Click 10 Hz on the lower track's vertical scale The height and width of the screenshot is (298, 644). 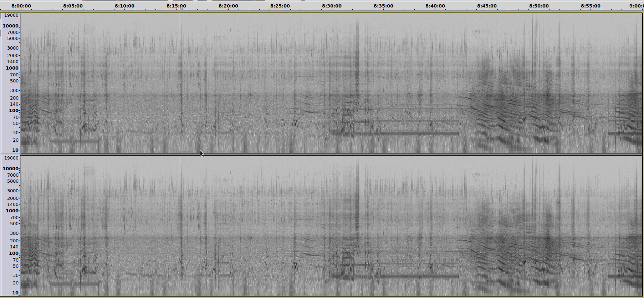(15, 293)
